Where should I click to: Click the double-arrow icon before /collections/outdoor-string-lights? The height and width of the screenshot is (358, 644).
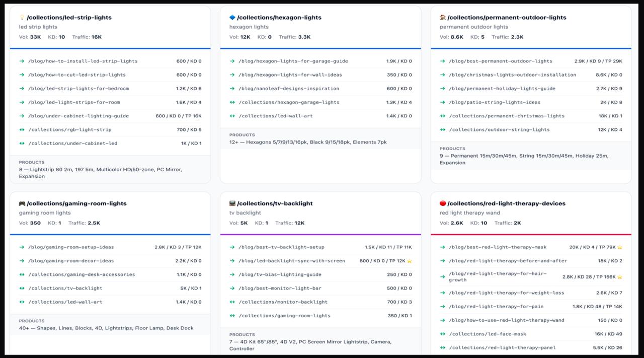tap(442, 130)
